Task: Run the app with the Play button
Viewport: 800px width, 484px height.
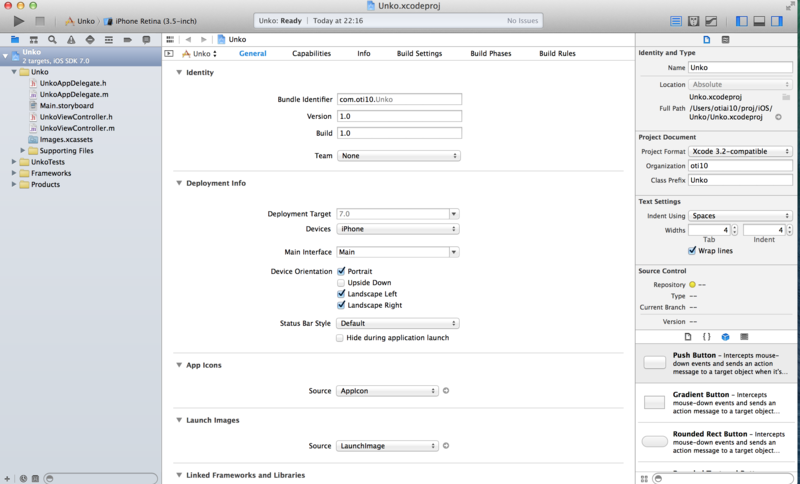Action: tap(19, 21)
